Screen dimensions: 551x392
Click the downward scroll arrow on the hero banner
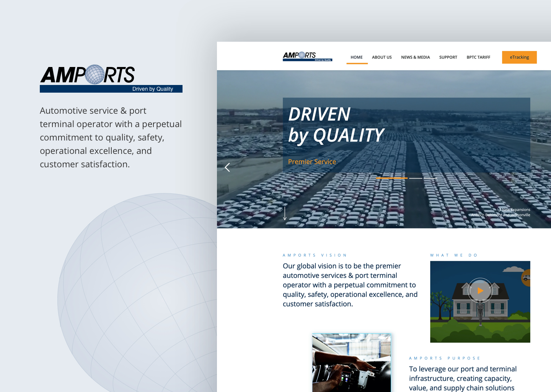point(285,214)
